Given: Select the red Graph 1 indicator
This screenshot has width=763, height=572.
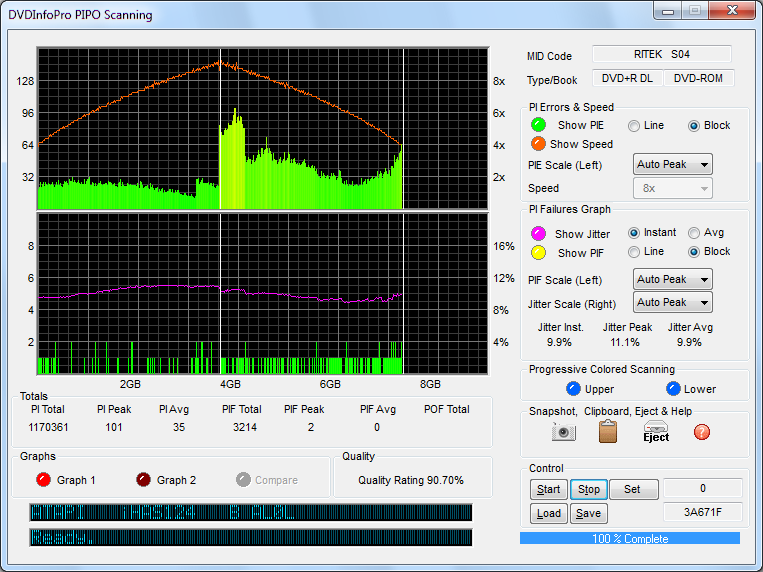Looking at the screenshot, I should click(43, 480).
